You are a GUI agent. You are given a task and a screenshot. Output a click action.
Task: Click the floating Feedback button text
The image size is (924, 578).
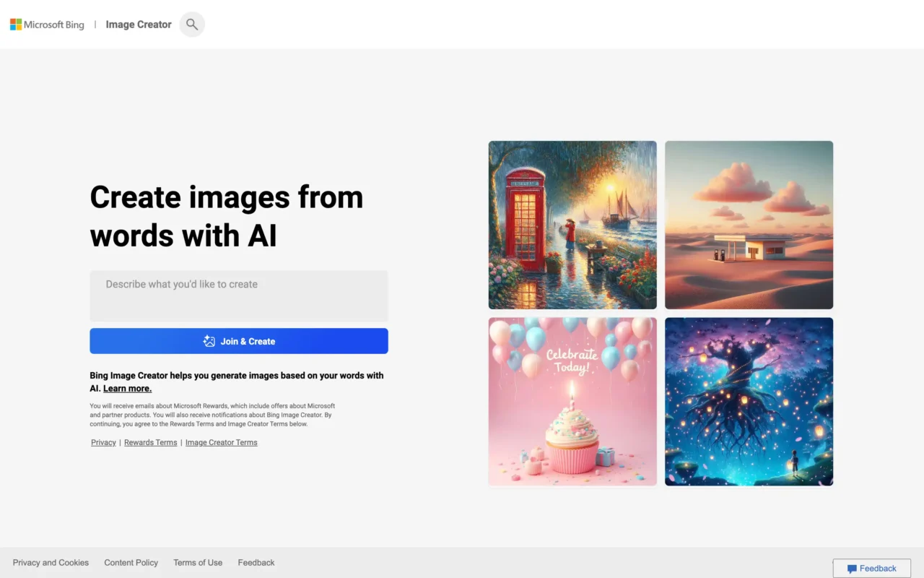(x=878, y=569)
